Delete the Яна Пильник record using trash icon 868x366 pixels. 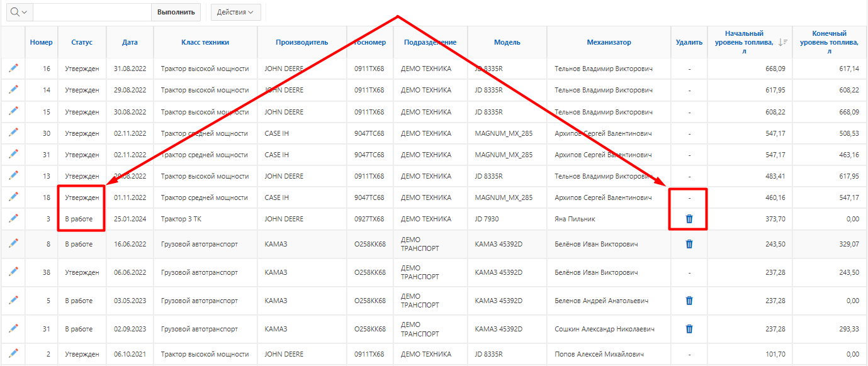689,219
